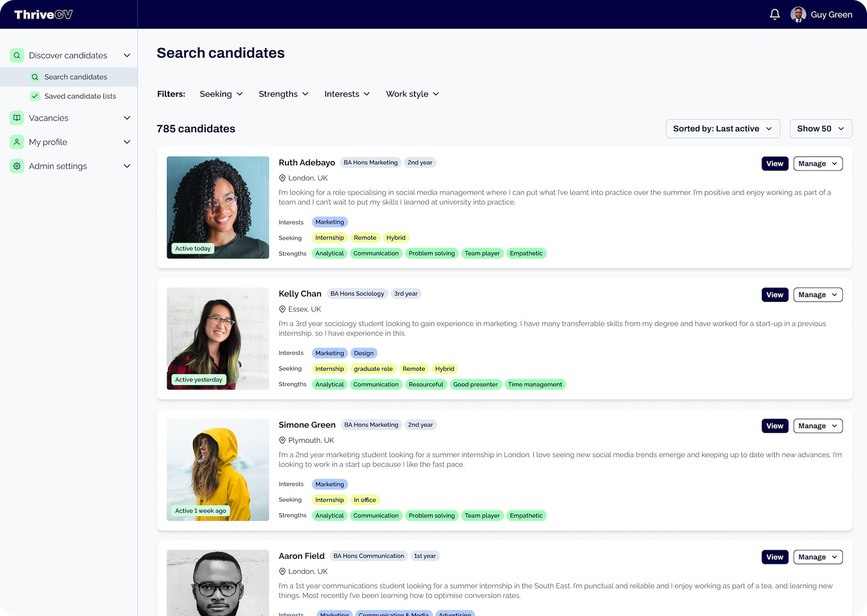The height and width of the screenshot is (616, 867).
Task: Click the Guy Green user name
Action: [831, 14]
